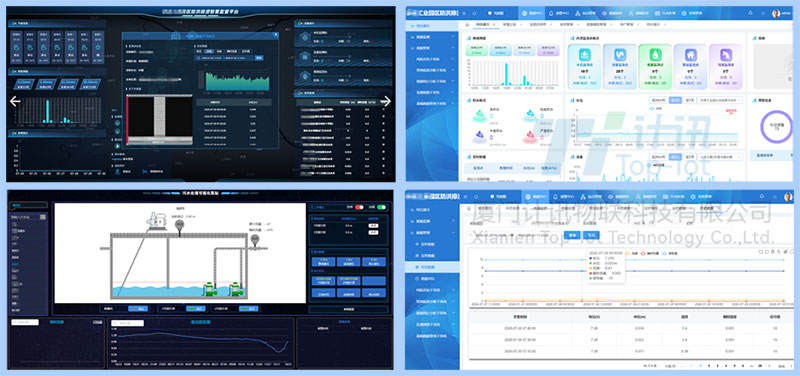The image size is (800, 376).
Task: Toggle the red switch in pump station panel
Action: click(359, 207)
